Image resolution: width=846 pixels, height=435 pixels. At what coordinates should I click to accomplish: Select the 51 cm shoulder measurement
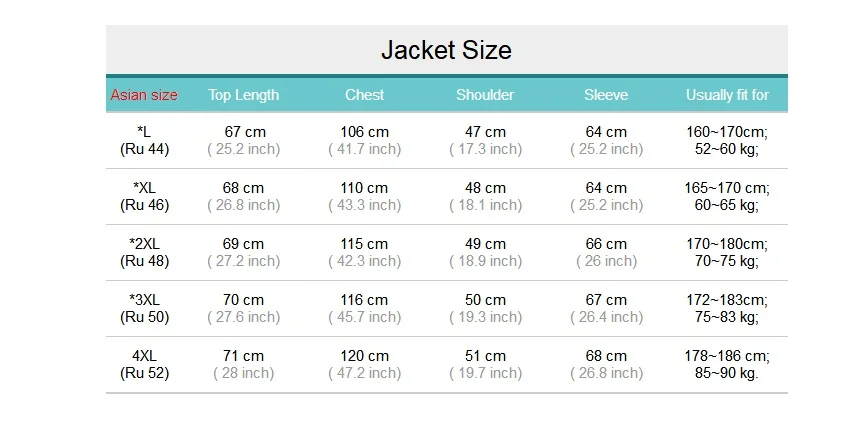pos(485,356)
